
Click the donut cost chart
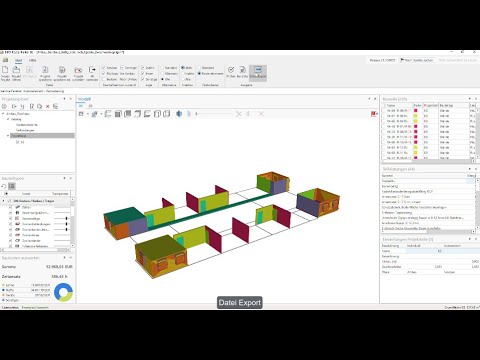click(63, 292)
